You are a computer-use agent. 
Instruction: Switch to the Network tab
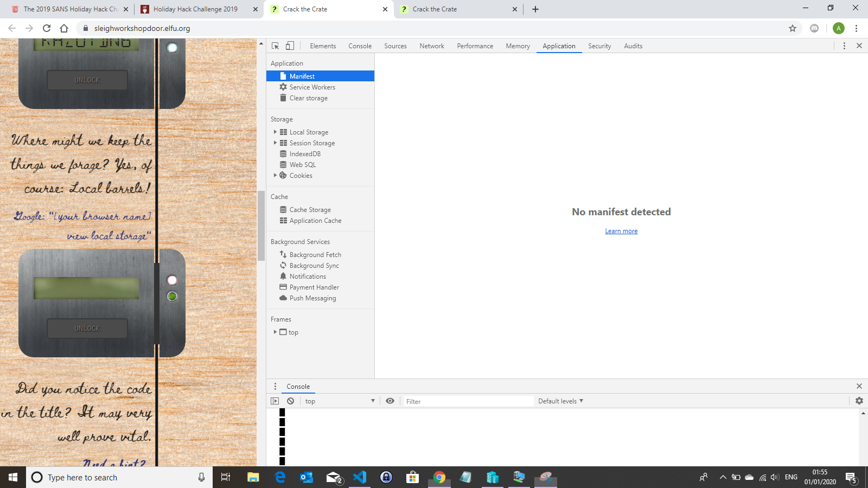point(432,46)
